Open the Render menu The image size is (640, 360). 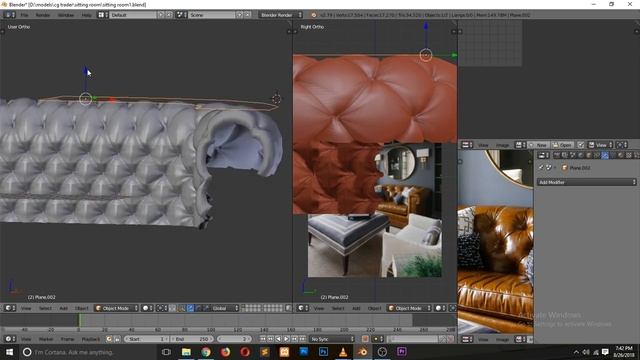43,15
